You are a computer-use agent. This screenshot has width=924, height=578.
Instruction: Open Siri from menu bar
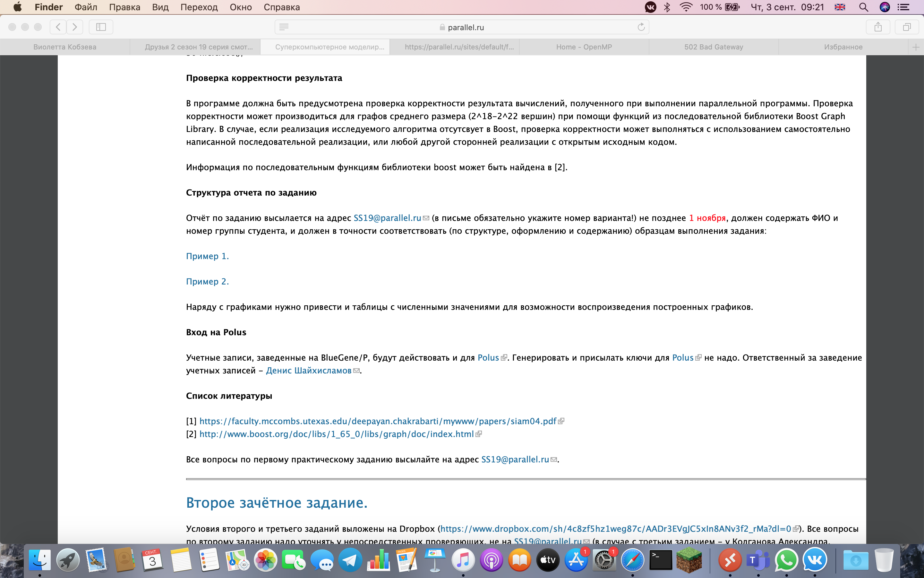coord(885,7)
